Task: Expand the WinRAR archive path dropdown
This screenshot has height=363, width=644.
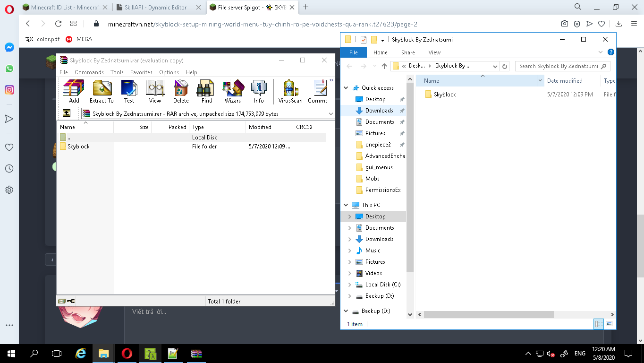Action: click(x=330, y=114)
